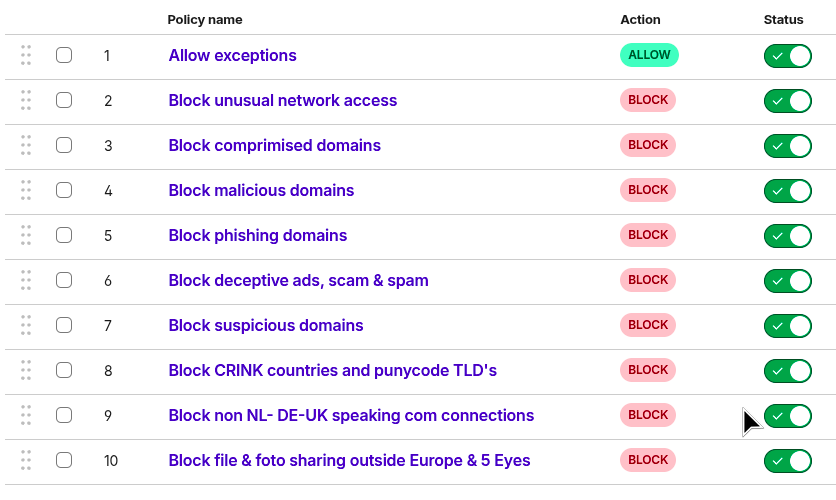Image resolution: width=836 pixels, height=500 pixels.
Task: Turn off Block malicious domains toggle
Action: click(787, 191)
